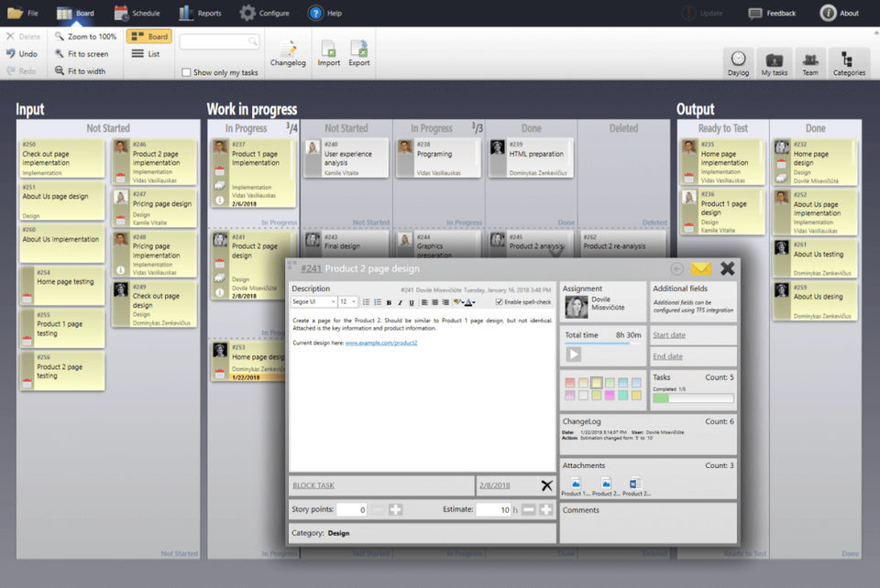The height and width of the screenshot is (588, 880).
Task: Open the Categories panel
Action: pos(849,63)
